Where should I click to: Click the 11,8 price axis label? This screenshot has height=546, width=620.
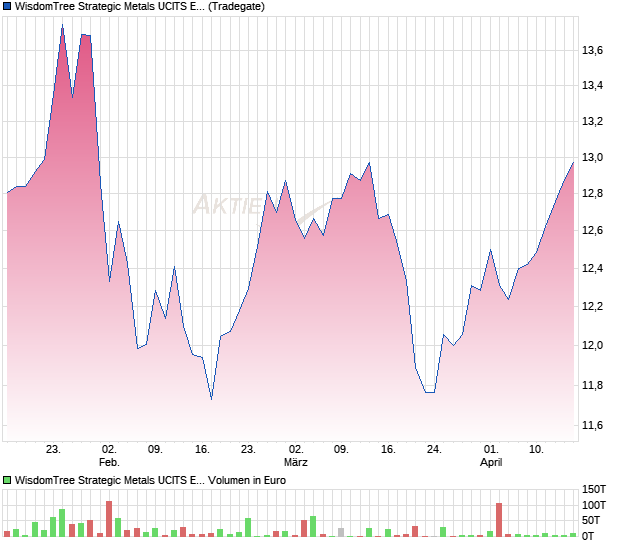592,385
